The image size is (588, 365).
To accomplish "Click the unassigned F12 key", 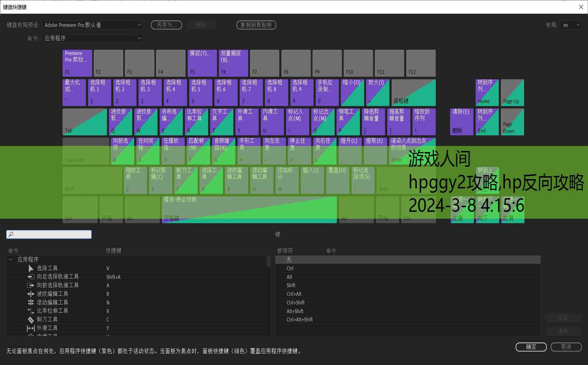I will [421, 63].
